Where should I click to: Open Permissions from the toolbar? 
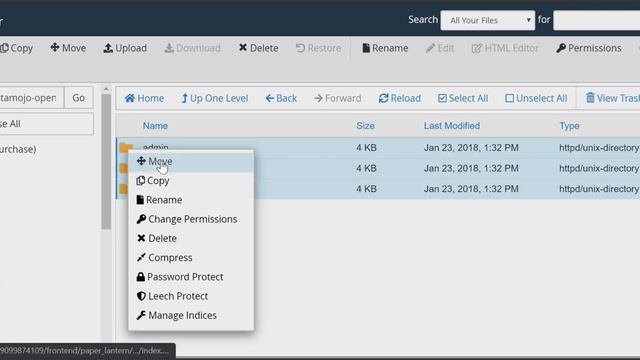[589, 48]
